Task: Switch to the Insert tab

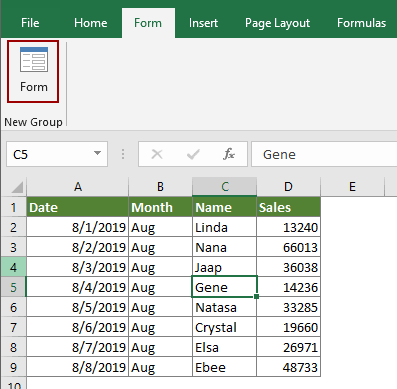Action: point(203,23)
